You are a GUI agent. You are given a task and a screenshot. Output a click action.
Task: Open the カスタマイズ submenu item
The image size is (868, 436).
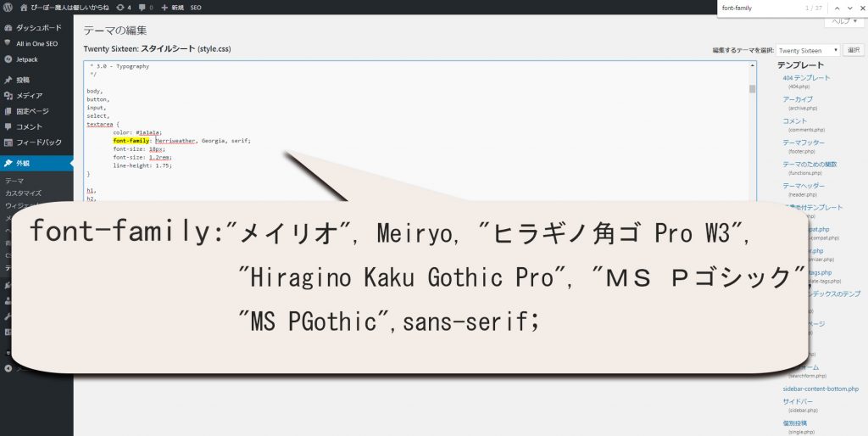coord(23,193)
